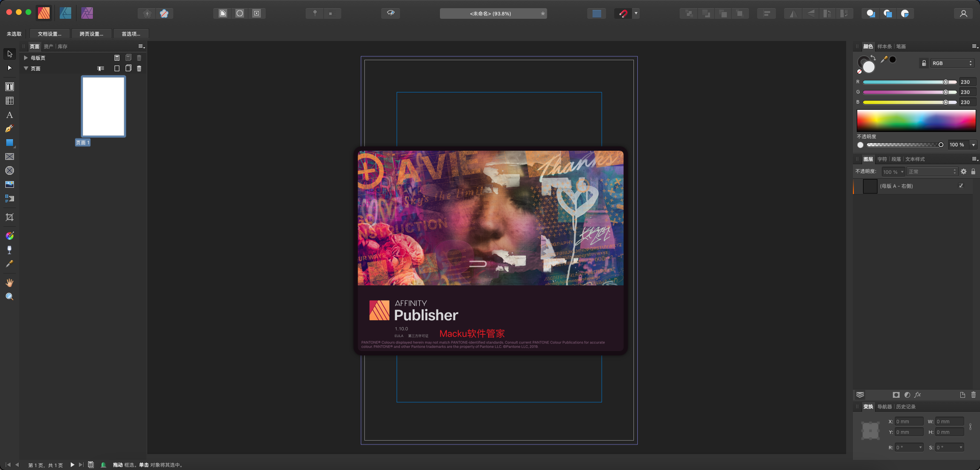Add a new layer with page icon
The width and height of the screenshot is (980, 470).
click(963, 395)
